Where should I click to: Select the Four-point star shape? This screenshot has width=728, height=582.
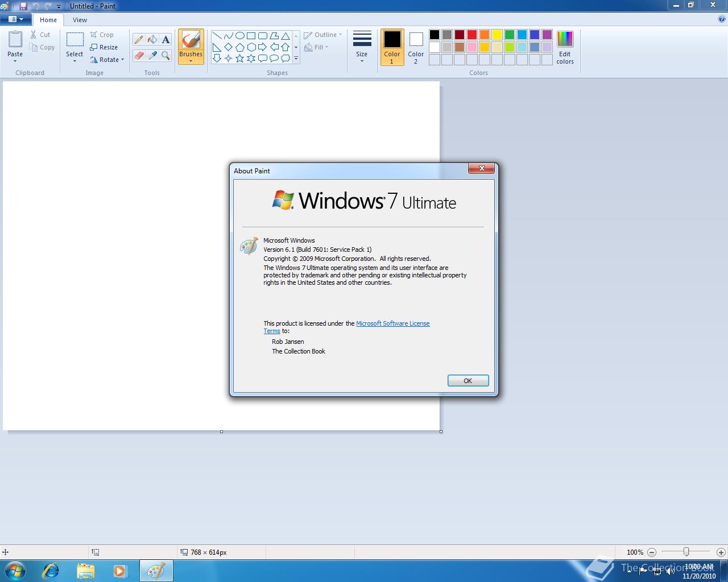click(x=228, y=58)
